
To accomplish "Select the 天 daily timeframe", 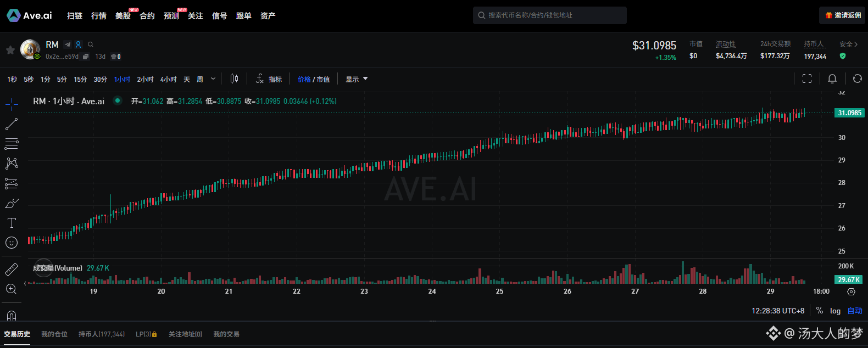I will coord(187,80).
